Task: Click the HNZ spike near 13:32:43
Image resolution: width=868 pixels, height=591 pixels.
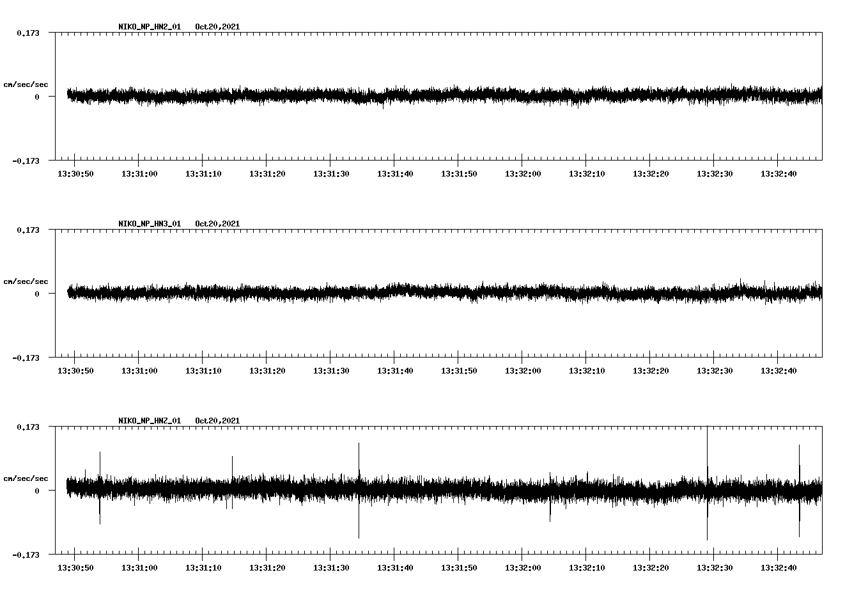Action: coord(799,491)
